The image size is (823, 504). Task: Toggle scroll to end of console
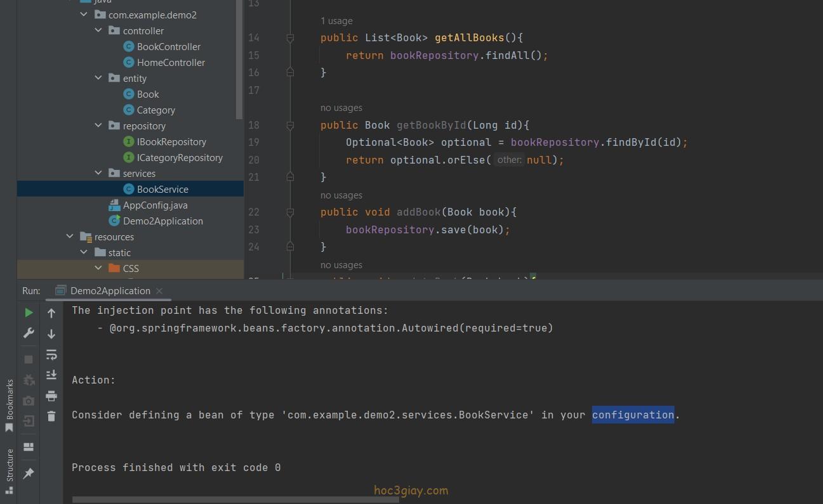pyautogui.click(x=51, y=375)
